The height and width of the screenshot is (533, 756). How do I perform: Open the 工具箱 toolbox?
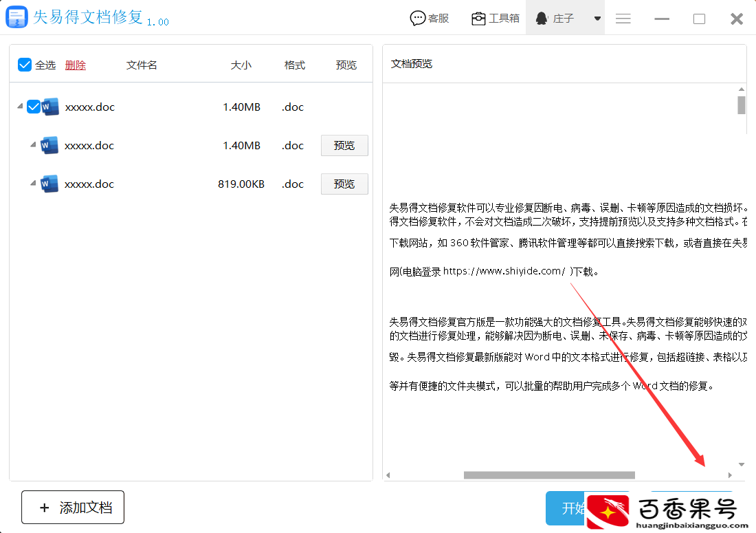(495, 19)
